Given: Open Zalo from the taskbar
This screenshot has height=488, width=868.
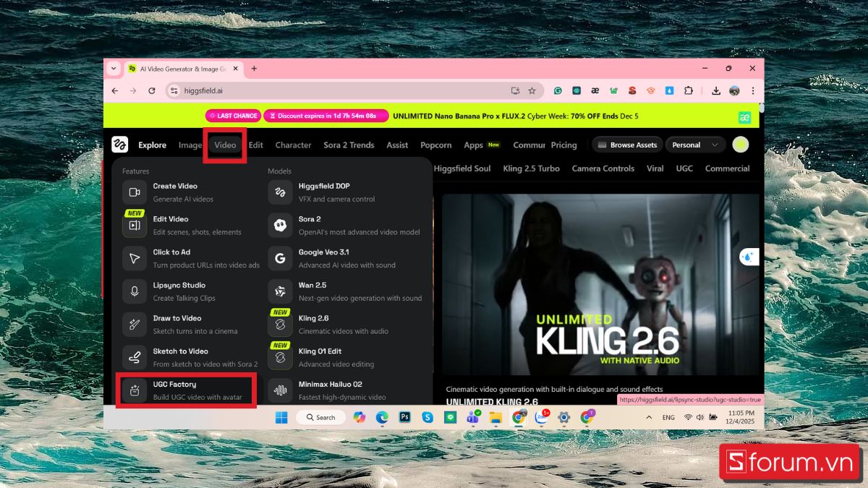Looking at the screenshot, I should (541, 417).
